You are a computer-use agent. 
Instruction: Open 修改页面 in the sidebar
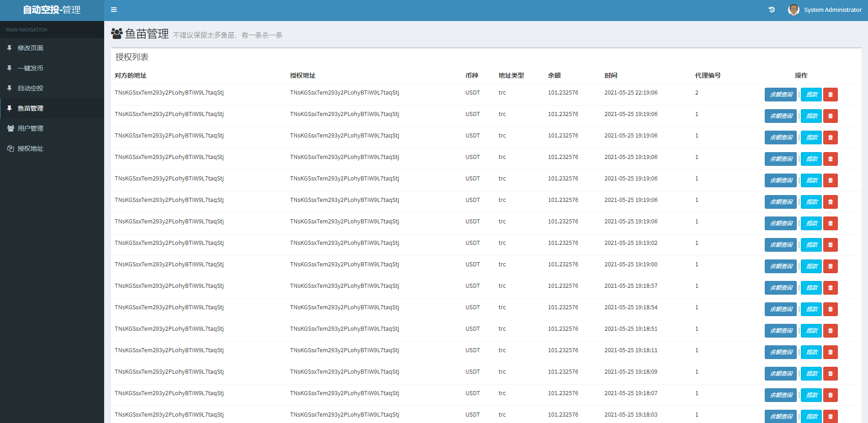(30, 48)
